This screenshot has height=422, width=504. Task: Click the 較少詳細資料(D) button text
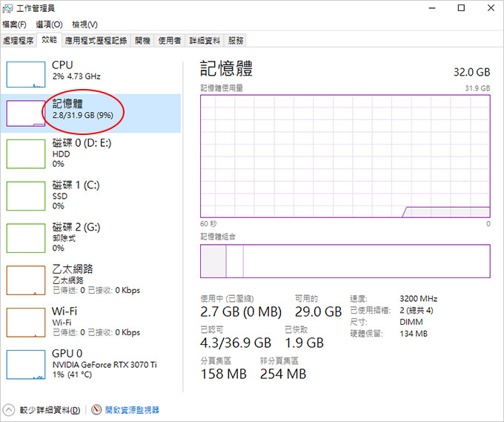pyautogui.click(x=50, y=410)
